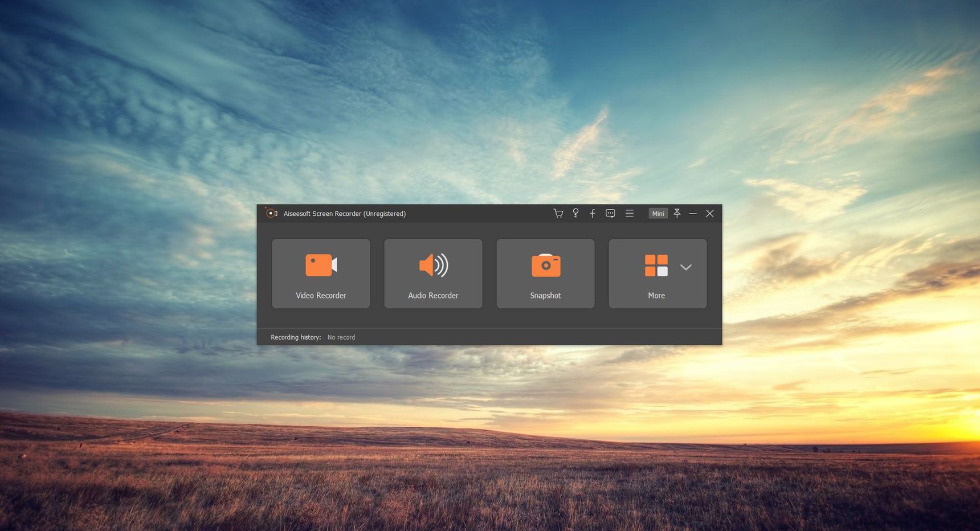The width and height of the screenshot is (980, 531).
Task: Click the 'Aiseesoft Screen Recorder (Unregistered)' title
Action: [345, 214]
